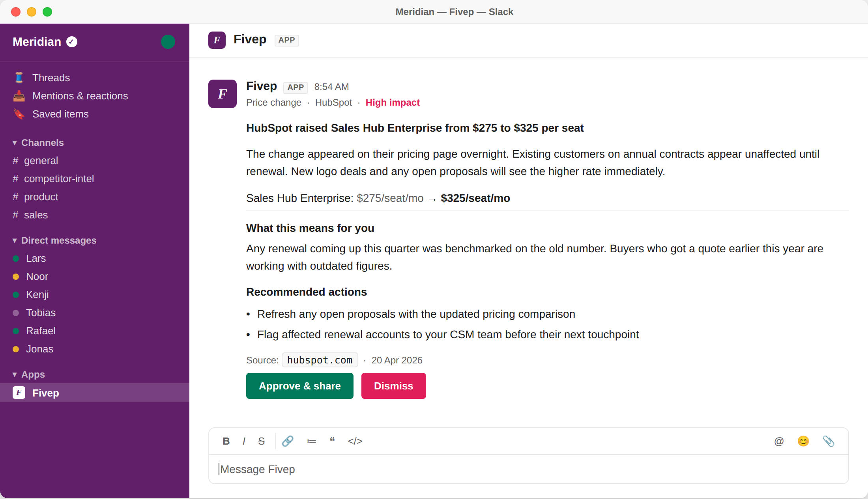The image size is (868, 499).
Task: Insert a link via link icon
Action: click(x=288, y=441)
